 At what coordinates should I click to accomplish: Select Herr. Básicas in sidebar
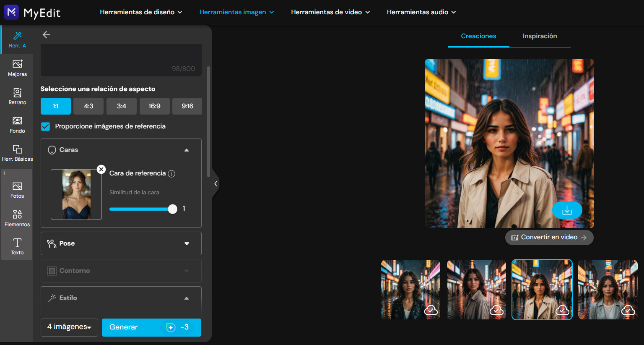click(x=17, y=153)
